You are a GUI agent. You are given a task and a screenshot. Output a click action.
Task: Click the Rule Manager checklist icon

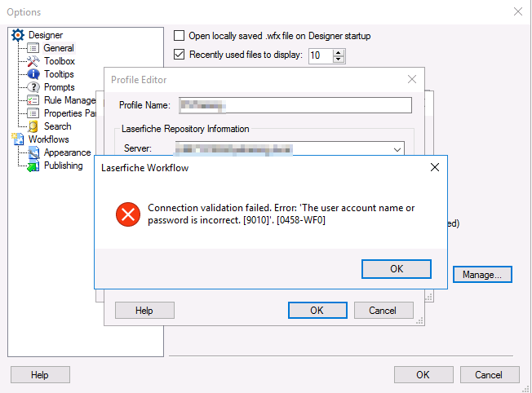(33, 100)
